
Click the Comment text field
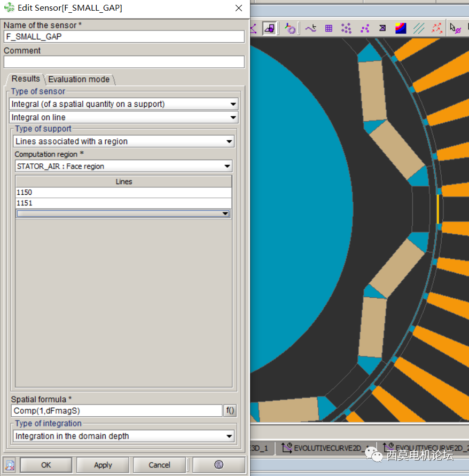[124, 62]
